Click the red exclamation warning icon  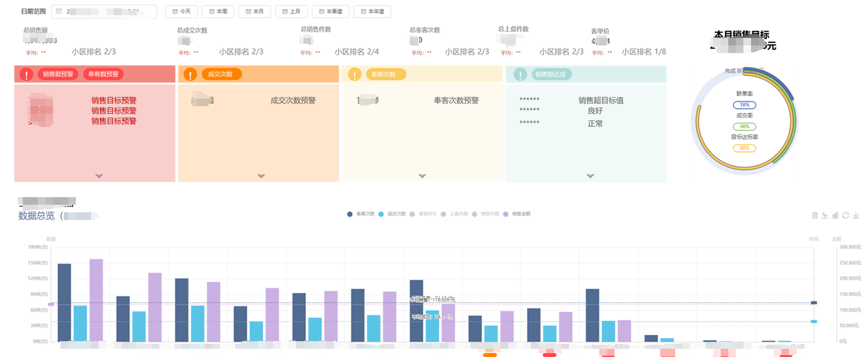click(26, 75)
